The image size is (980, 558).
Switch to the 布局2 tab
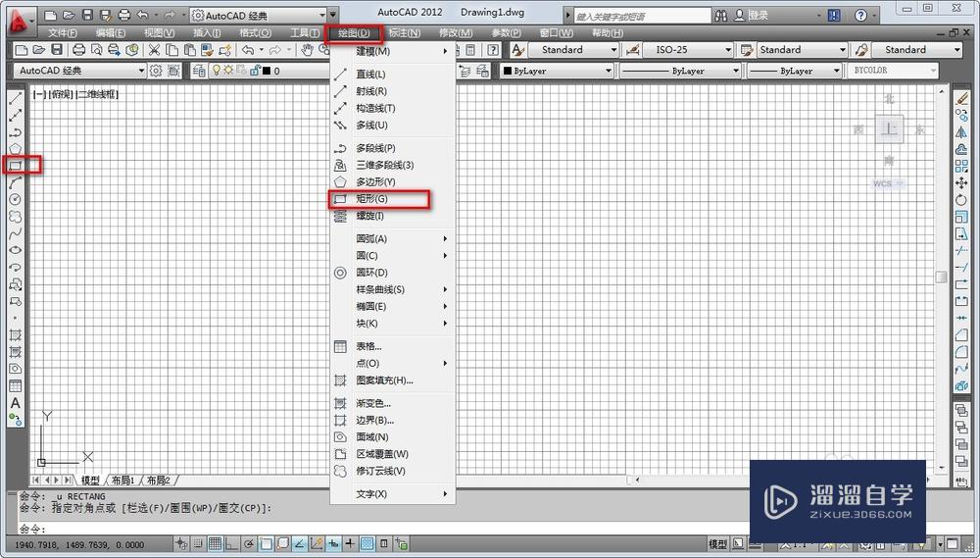pyautogui.click(x=158, y=481)
